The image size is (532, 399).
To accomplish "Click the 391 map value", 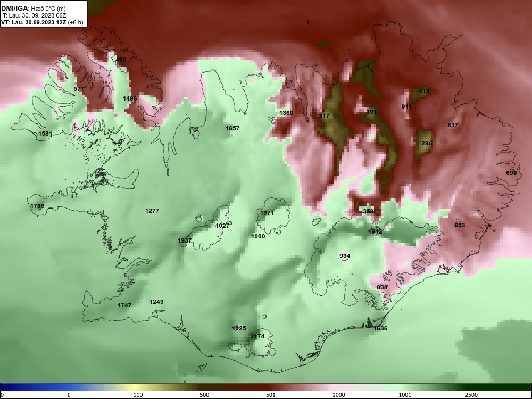I will [371, 112].
